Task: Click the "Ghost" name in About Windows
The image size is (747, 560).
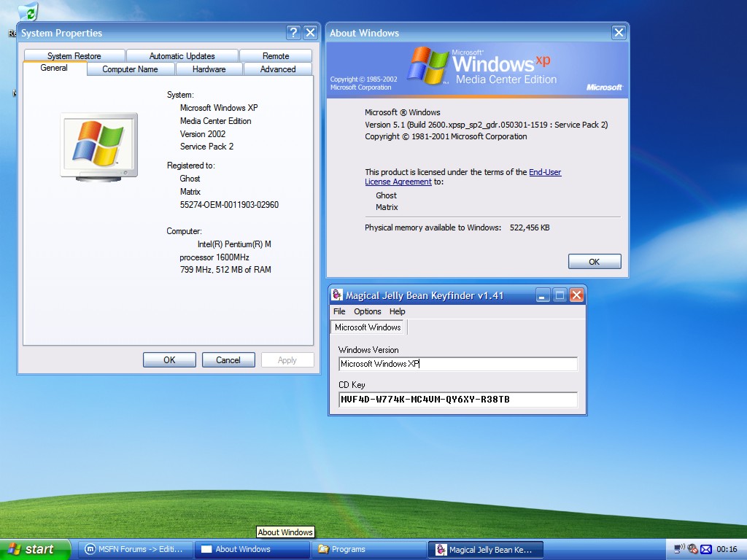Action: tap(386, 195)
